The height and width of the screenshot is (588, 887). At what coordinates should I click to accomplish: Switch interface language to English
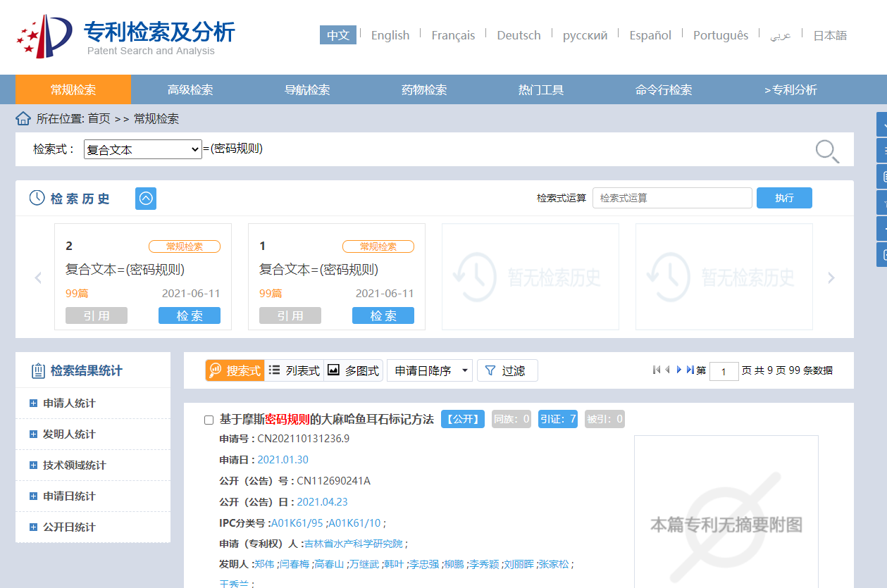390,35
